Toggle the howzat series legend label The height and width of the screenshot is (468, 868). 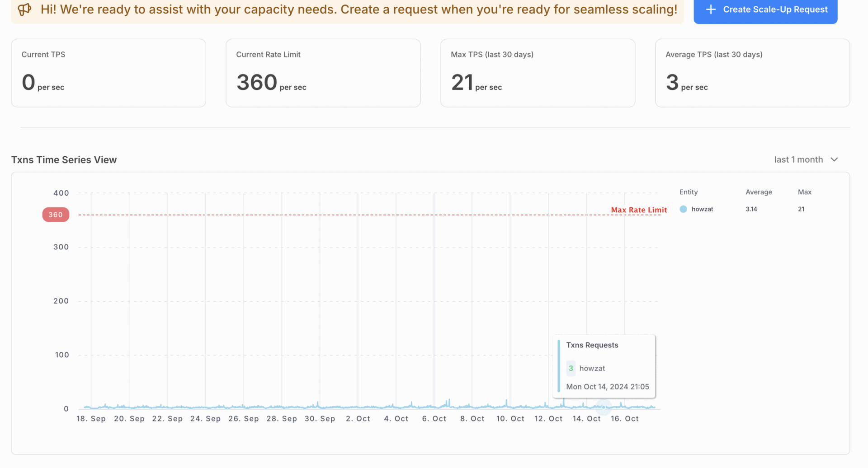(x=702, y=209)
